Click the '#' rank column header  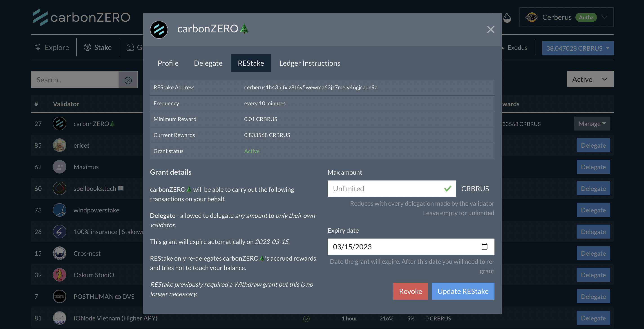(36, 104)
